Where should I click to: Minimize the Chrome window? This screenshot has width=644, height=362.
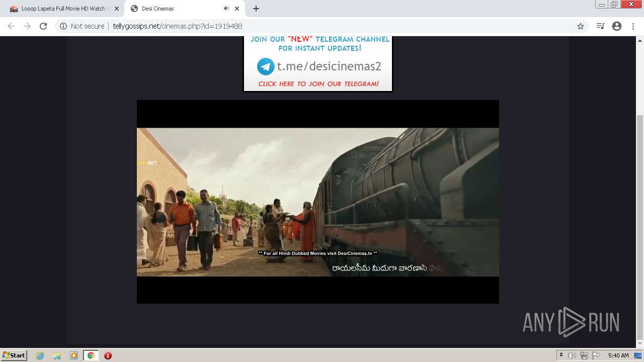(x=601, y=5)
